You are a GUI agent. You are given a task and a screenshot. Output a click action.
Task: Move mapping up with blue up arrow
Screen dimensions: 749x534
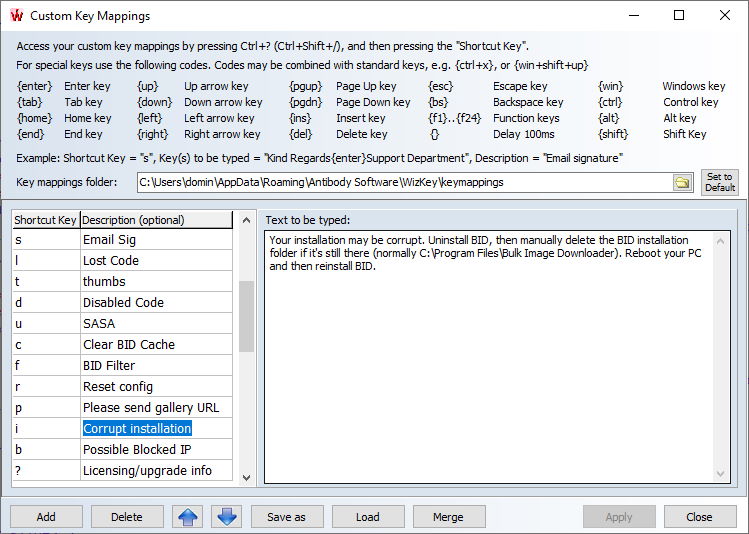(188, 517)
